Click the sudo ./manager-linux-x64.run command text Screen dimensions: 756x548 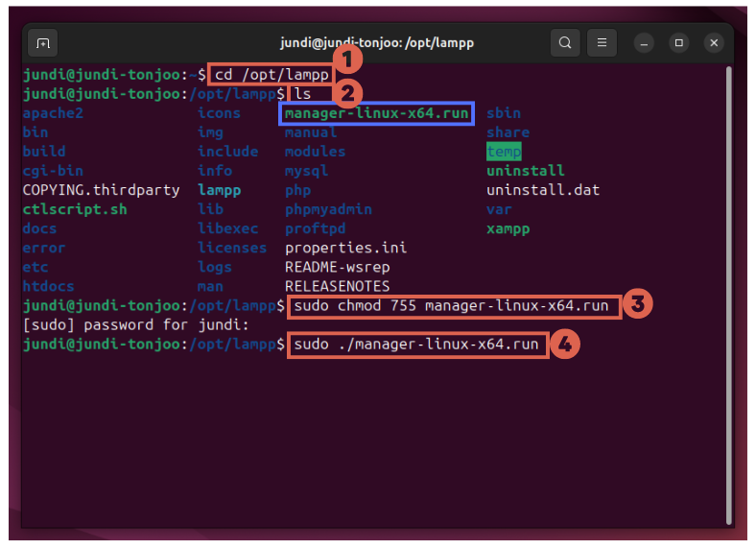click(416, 345)
